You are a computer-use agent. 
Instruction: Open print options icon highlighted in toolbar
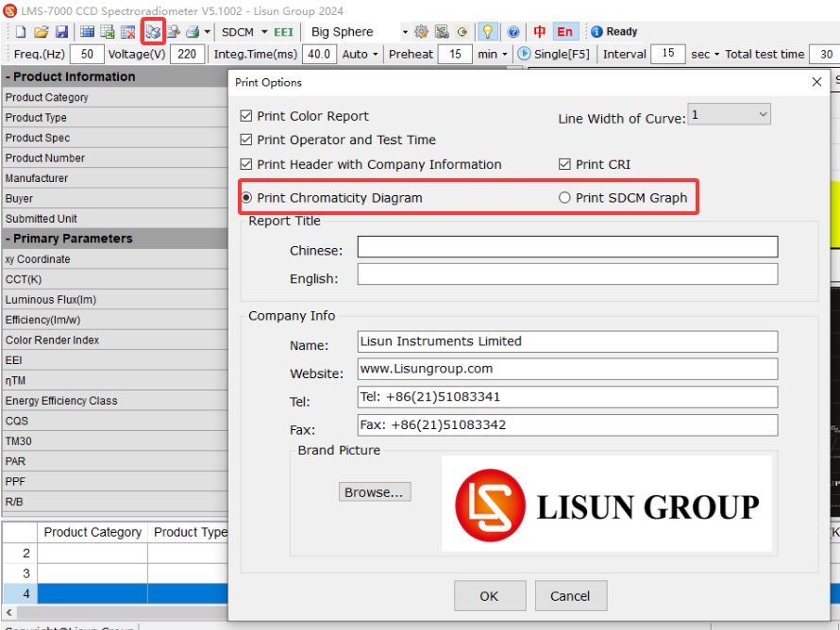(153, 32)
